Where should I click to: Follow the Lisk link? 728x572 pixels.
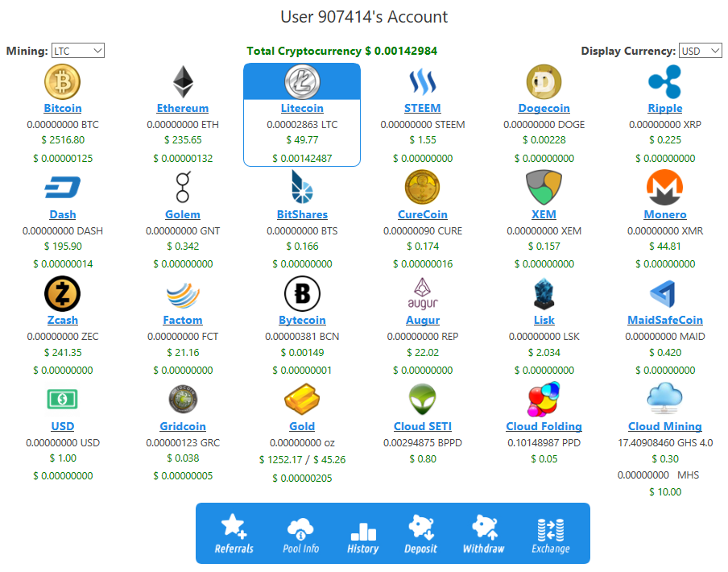coord(544,321)
